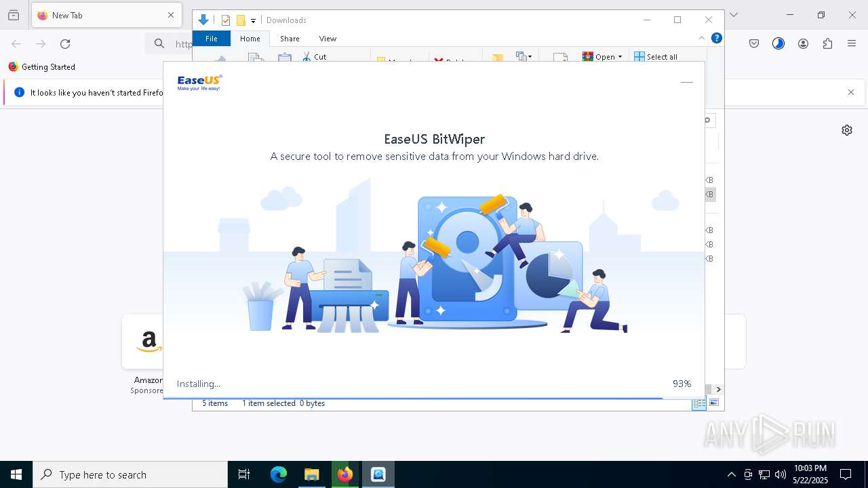Click Select all in Explorer ribbon
The width and height of the screenshot is (868, 488).
click(x=656, y=57)
